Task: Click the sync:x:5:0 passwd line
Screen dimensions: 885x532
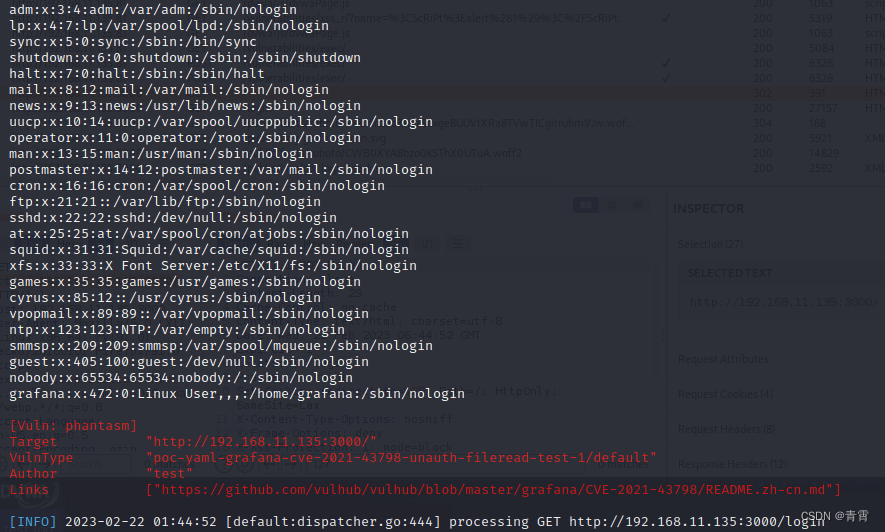Action: (x=133, y=42)
